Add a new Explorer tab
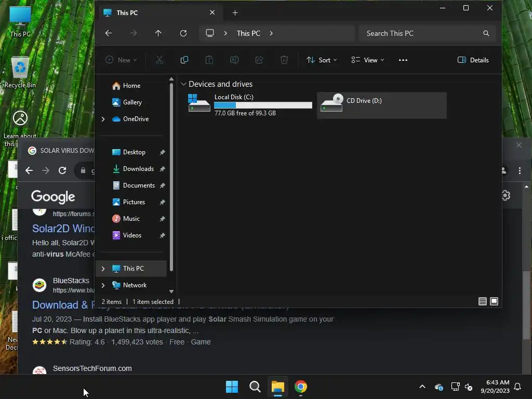This screenshot has height=399, width=532. (x=235, y=13)
